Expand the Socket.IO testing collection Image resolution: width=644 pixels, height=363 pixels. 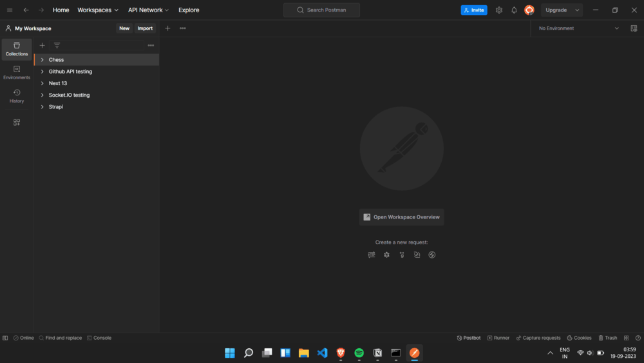[42, 95]
